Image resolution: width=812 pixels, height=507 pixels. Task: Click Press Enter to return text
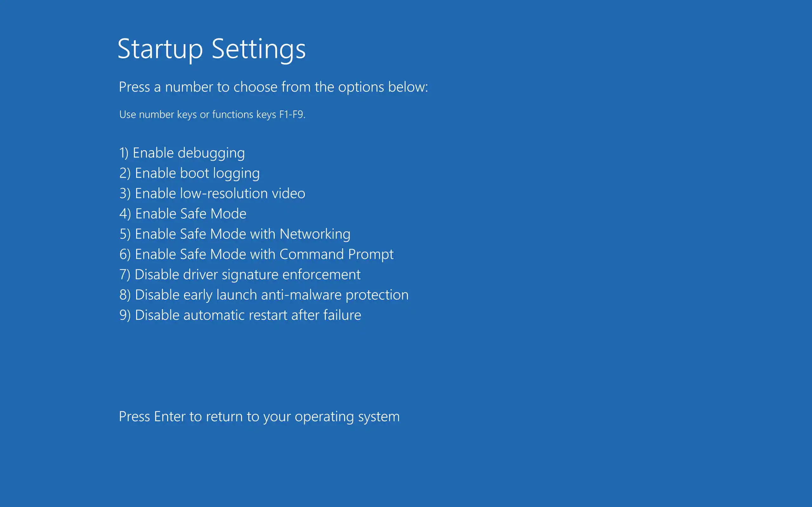[x=259, y=416]
